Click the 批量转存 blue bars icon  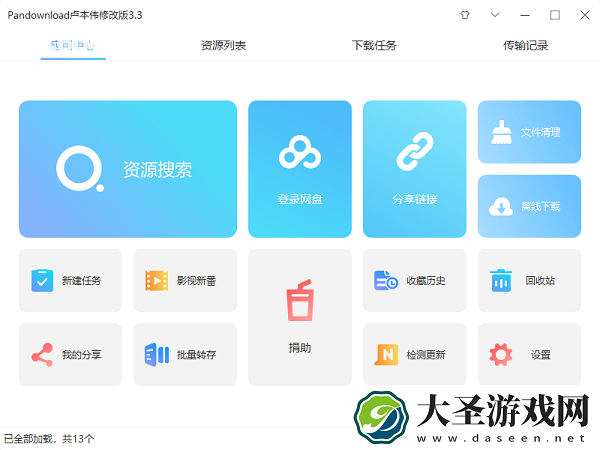pos(157,355)
